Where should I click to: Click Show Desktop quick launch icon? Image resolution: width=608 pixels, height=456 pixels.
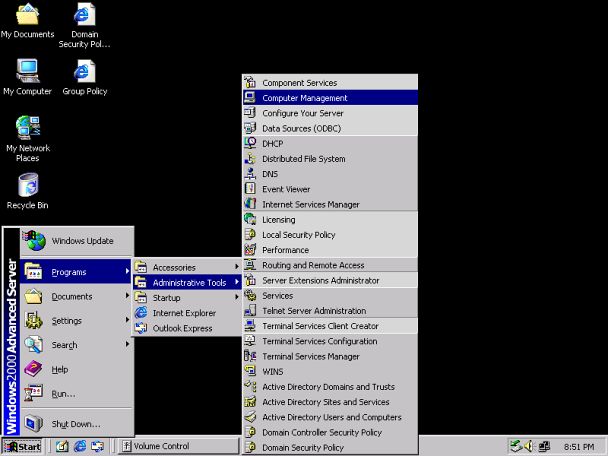click(62, 446)
